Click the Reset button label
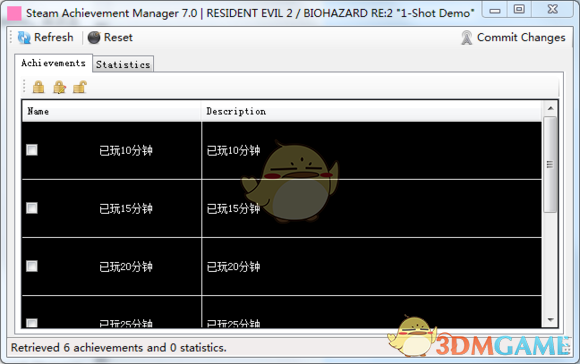Viewport: 580px width, 364px height. pos(118,37)
